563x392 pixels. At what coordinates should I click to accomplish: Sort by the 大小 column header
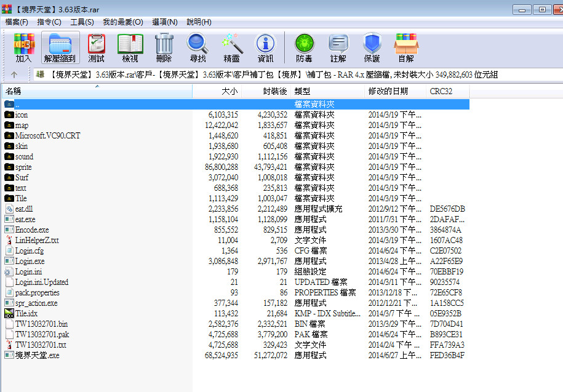pyautogui.click(x=217, y=91)
